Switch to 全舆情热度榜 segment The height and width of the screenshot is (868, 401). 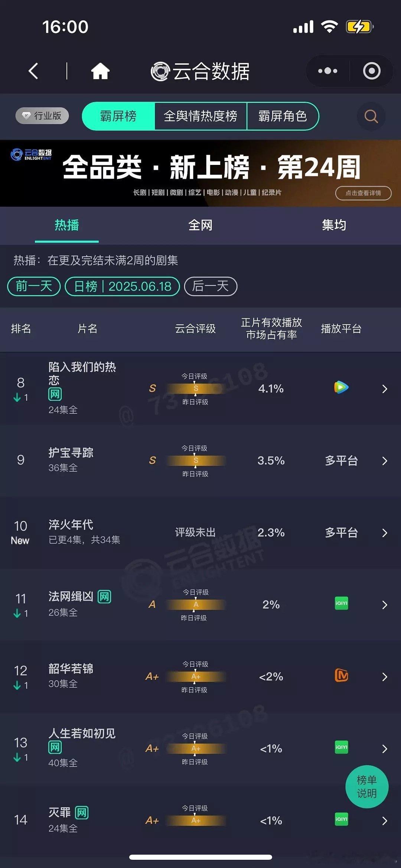(x=200, y=116)
